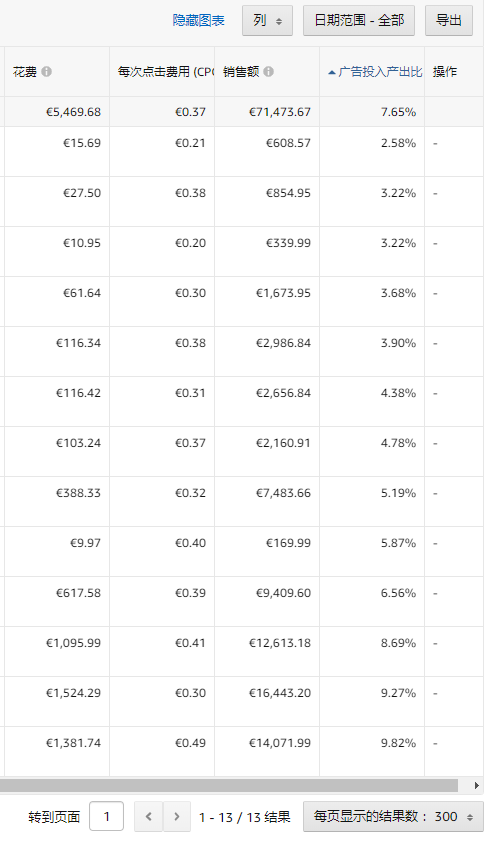This screenshot has width=494, height=843.
Task: Click the info icon beside 销售额
Action: pos(269,72)
